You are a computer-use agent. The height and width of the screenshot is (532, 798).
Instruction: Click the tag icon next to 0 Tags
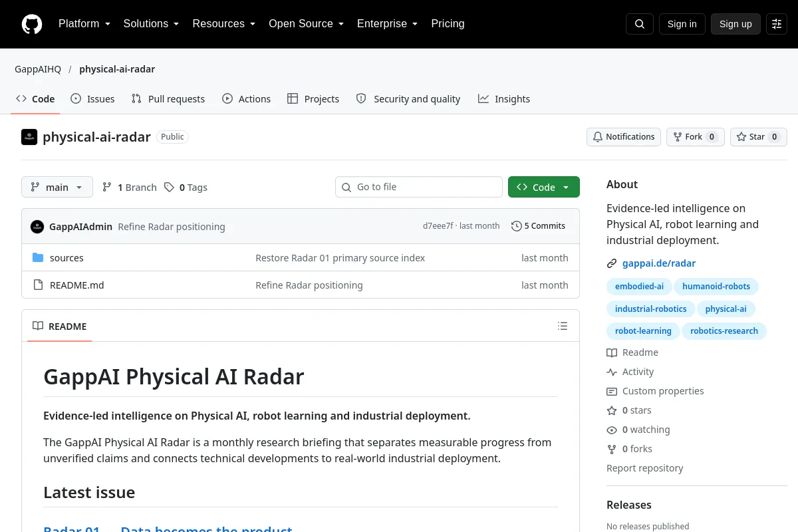(170, 188)
